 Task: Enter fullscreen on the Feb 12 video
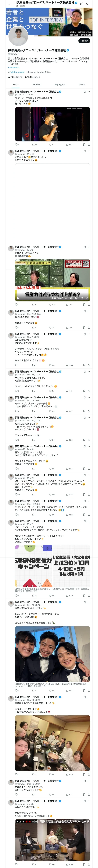(87, 298)
